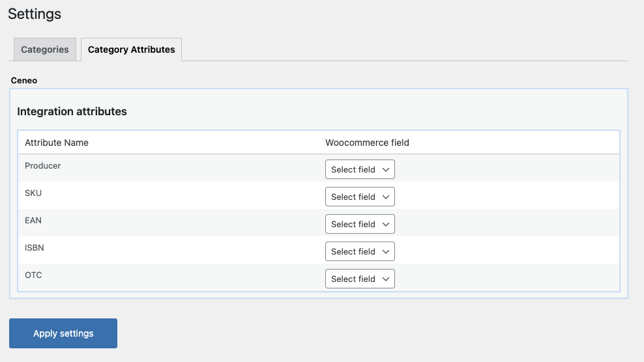The width and height of the screenshot is (644, 362).
Task: Click the Attribute Name column header
Action: (57, 143)
